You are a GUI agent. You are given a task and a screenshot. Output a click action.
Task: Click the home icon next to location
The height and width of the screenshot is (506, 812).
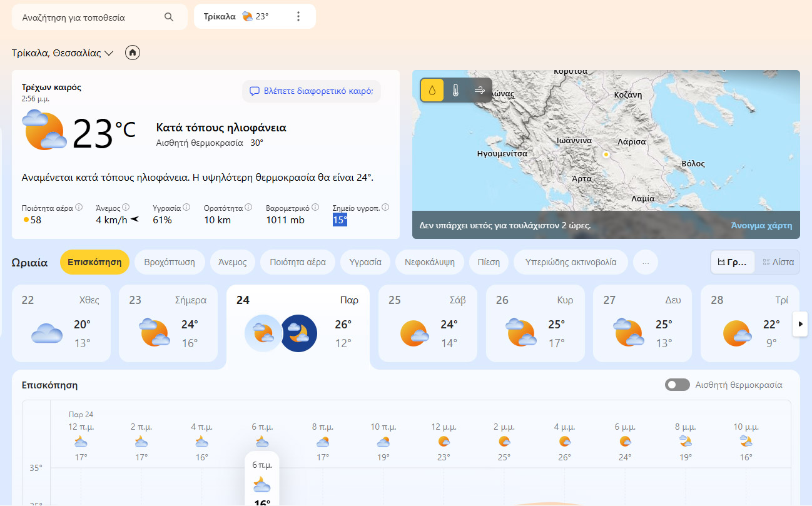click(132, 53)
